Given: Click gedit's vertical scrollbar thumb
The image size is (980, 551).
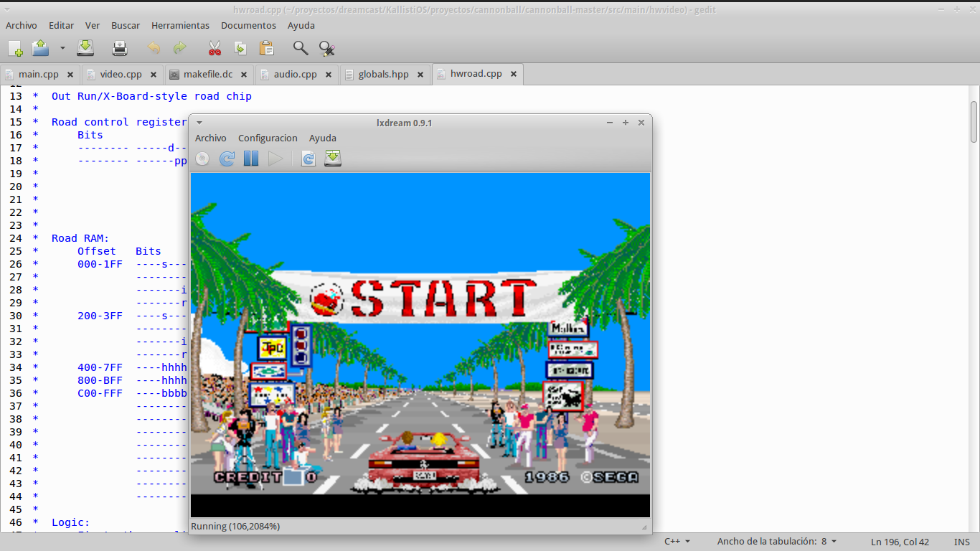Looking at the screenshot, I should point(974,122).
